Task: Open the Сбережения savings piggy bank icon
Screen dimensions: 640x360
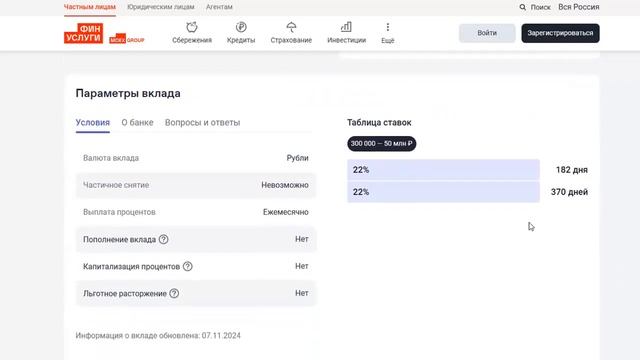Action: click(x=192, y=27)
